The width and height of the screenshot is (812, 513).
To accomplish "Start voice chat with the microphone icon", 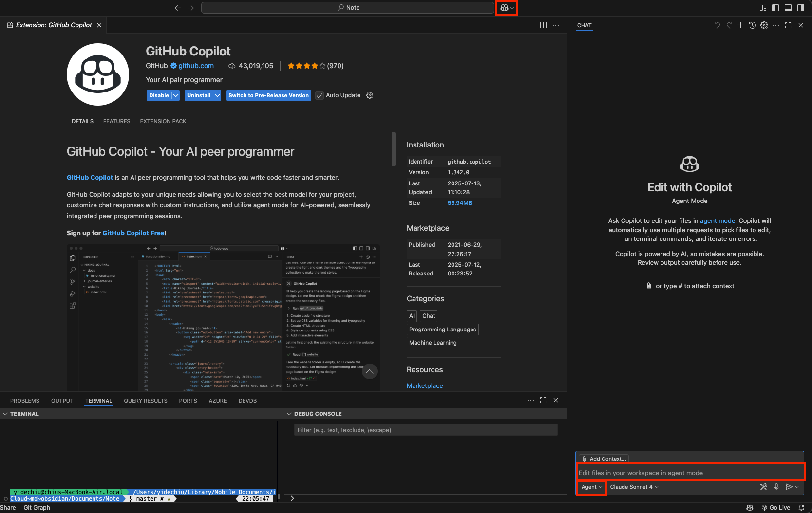I will click(x=776, y=487).
